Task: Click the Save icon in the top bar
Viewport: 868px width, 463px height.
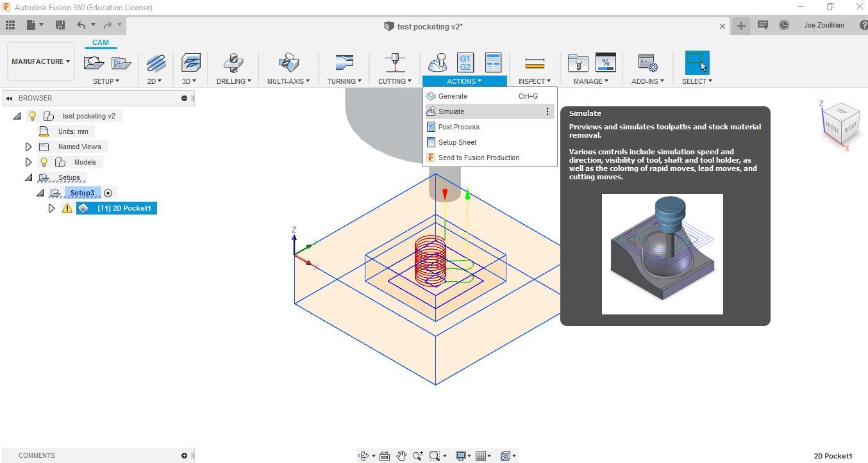Action: [60, 25]
